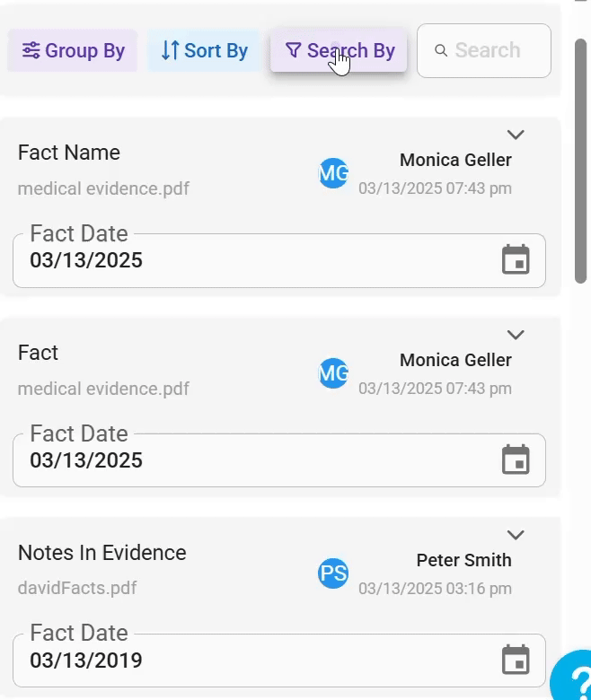Screen dimensions: 591x700
Task: Click medical evidence.pdf under Fact Name
Action: pyautogui.click(x=103, y=188)
